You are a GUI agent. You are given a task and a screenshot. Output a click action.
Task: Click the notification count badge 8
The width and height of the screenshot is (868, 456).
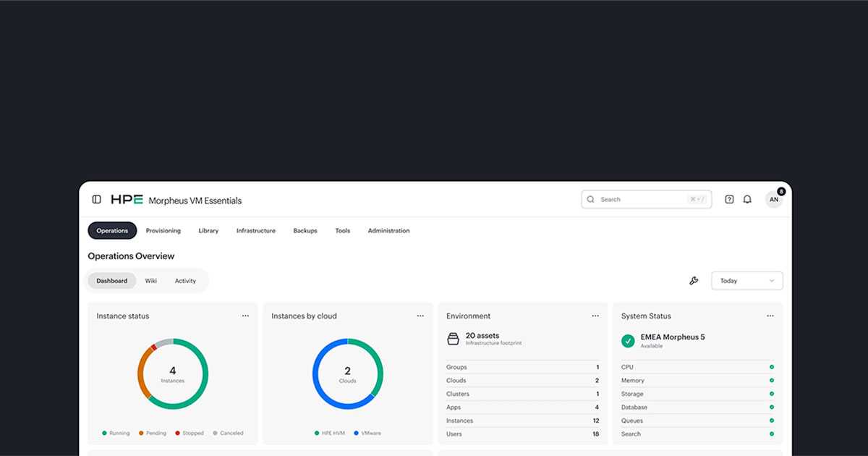pyautogui.click(x=781, y=191)
